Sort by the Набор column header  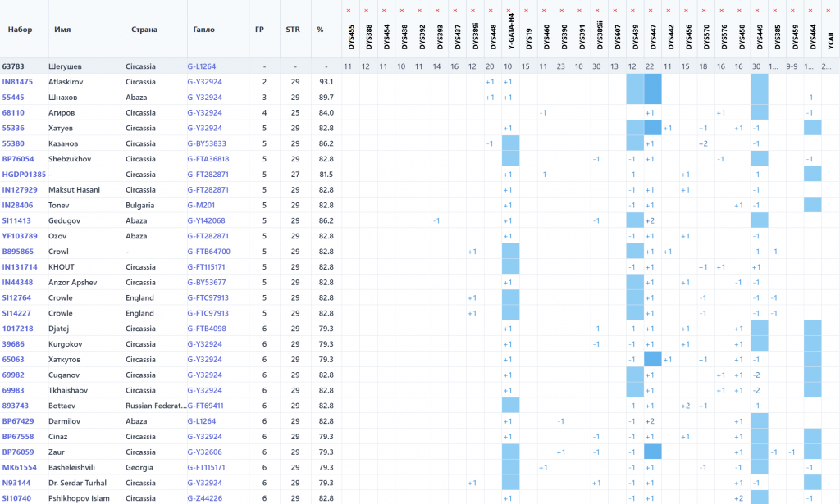tap(21, 30)
